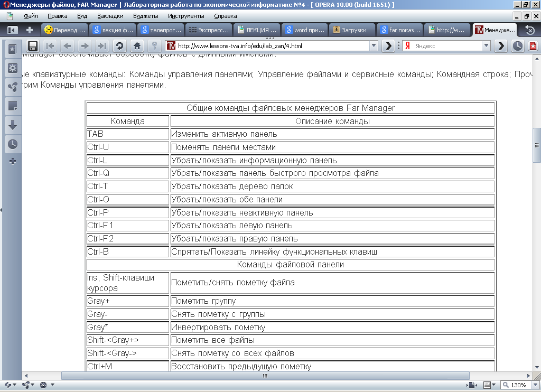This screenshot has height=392, width=541.
Task: Open the Bookmarks sidebar panel
Action: click(13, 49)
